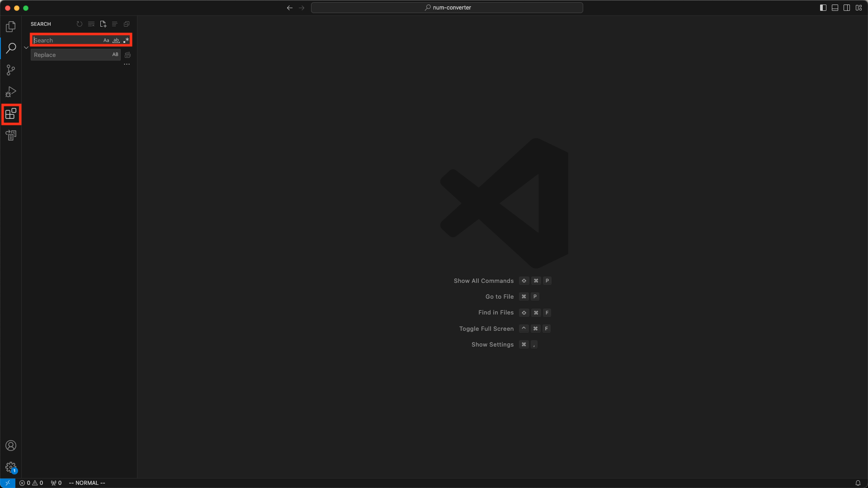The height and width of the screenshot is (488, 868).
Task: Collapse the Replace row with chevron
Action: [x=26, y=47]
